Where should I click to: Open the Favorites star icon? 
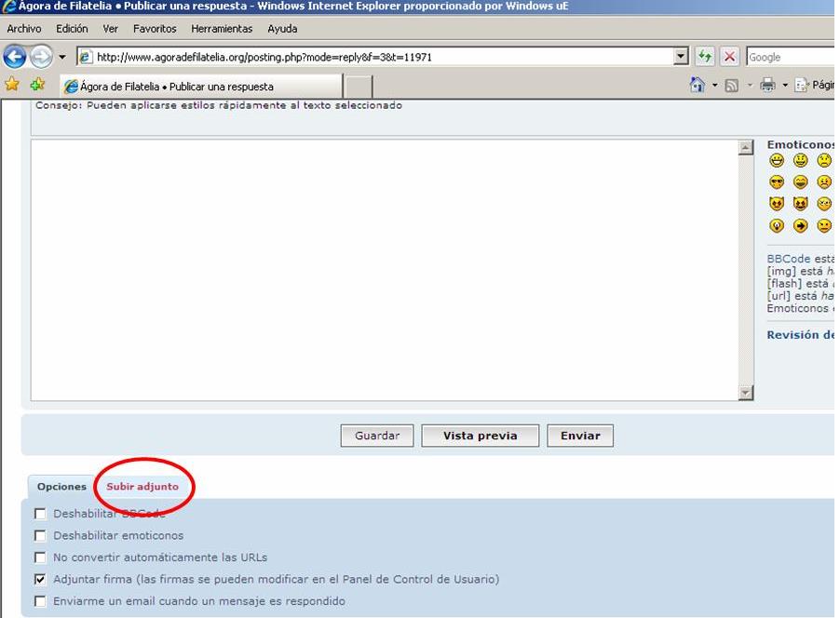coord(12,85)
